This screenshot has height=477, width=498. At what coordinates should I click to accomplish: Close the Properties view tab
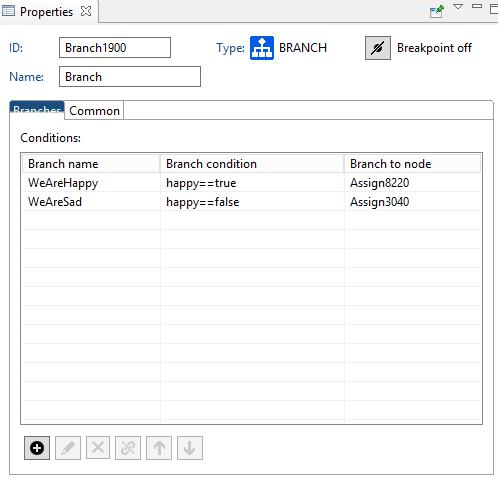coord(86,11)
